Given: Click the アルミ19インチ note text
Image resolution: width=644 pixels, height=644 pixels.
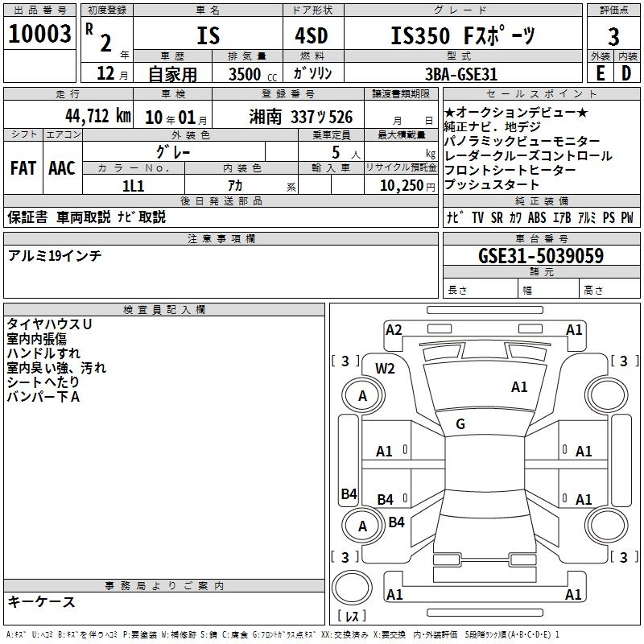Looking at the screenshot, I should (x=55, y=255).
